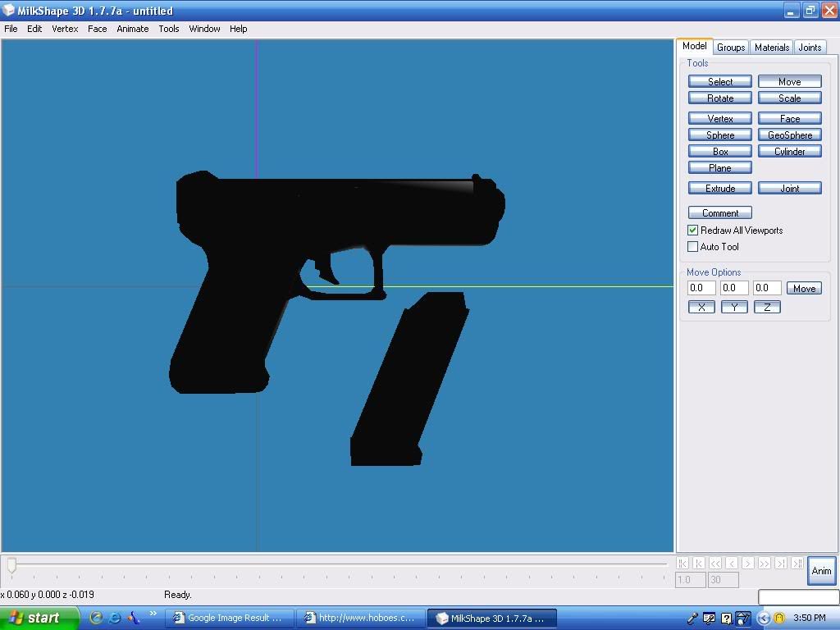This screenshot has height=630, width=840.
Task: Click the animation timeline slider thumb
Action: pyautogui.click(x=11, y=564)
